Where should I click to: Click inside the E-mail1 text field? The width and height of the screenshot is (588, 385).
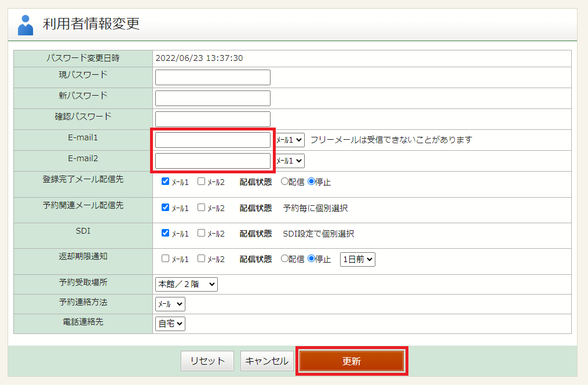212,140
